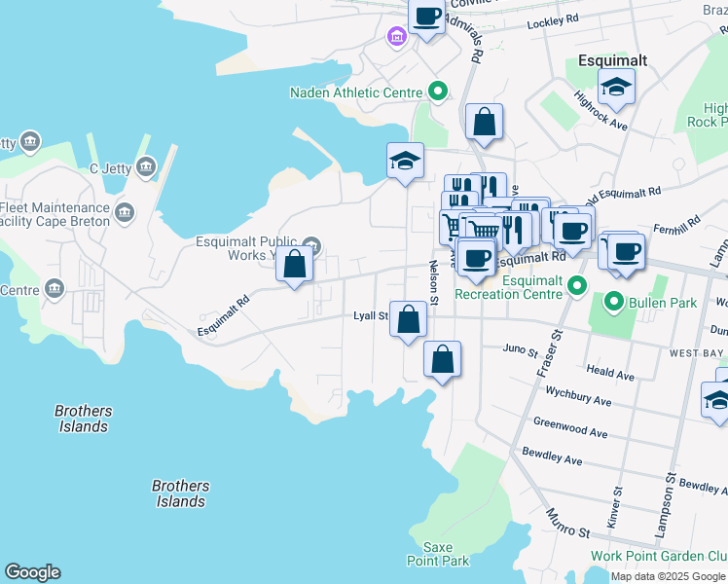Viewport: 728px width, 584px height.
Task: Click the Greenwood Ave street label
Action: 570,427
